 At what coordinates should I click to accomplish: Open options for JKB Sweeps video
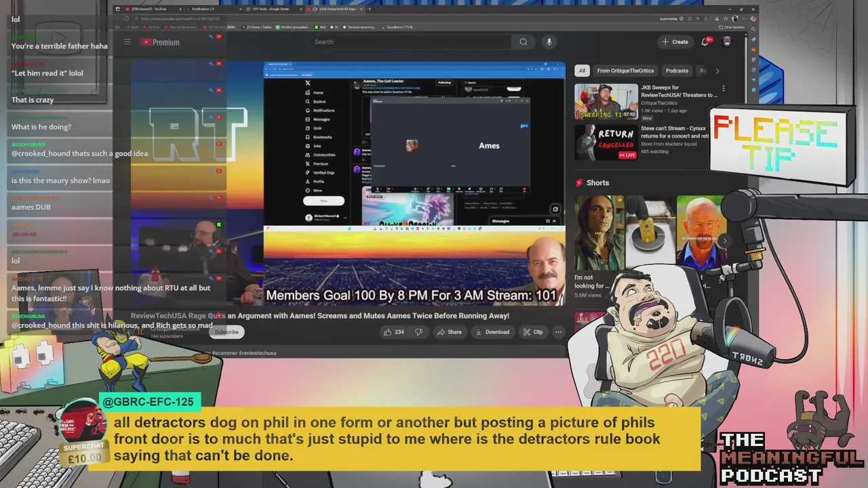723,89
